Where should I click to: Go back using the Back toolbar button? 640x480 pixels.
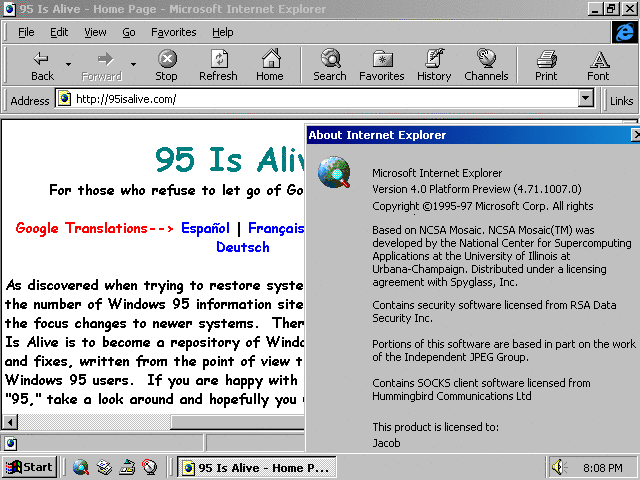tap(42, 65)
